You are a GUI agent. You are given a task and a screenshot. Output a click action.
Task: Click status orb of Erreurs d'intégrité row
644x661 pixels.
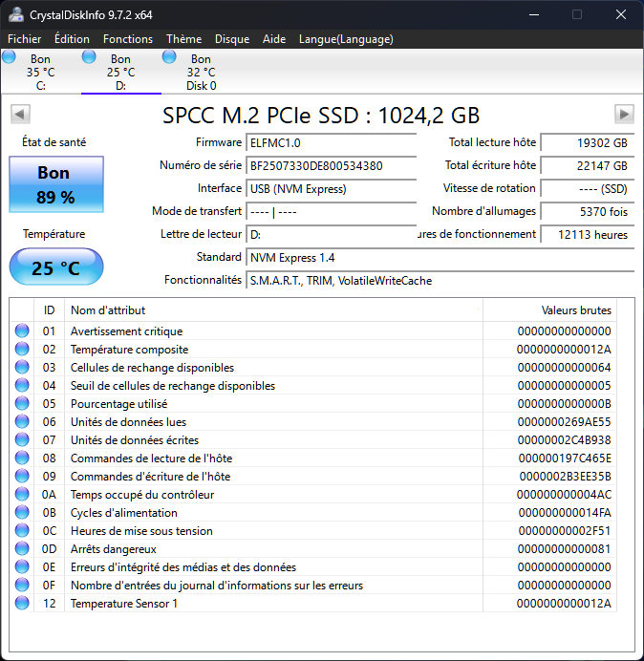pos(22,566)
